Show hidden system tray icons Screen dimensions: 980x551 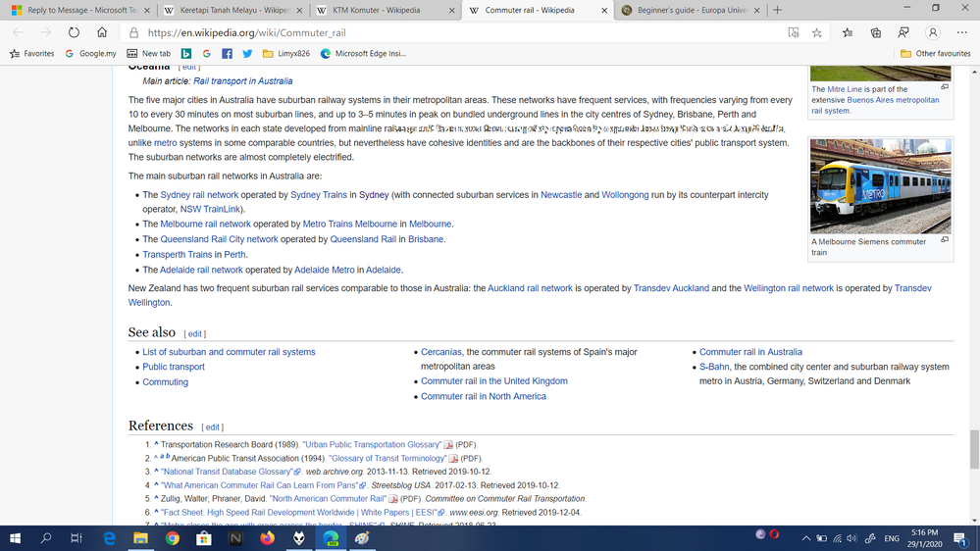click(x=805, y=538)
